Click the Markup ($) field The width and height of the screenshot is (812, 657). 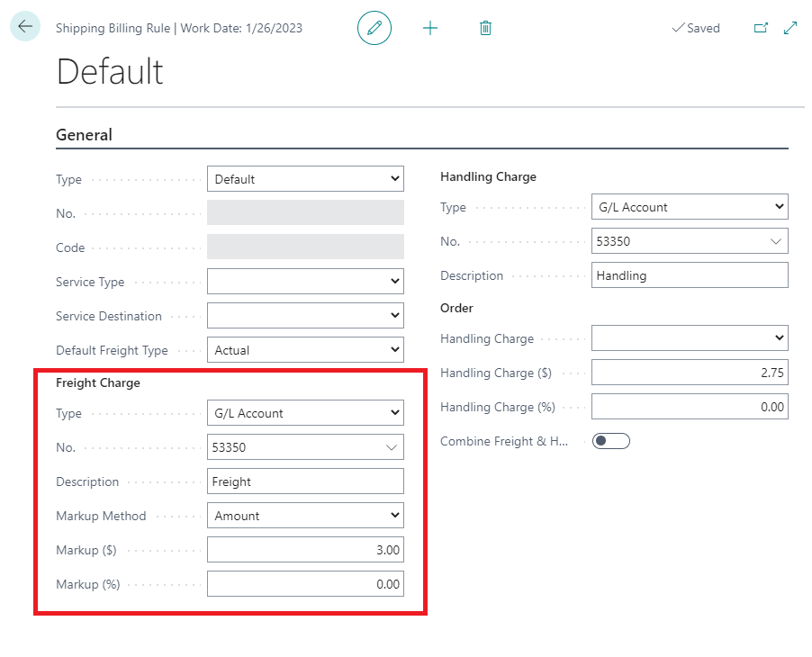coord(305,550)
